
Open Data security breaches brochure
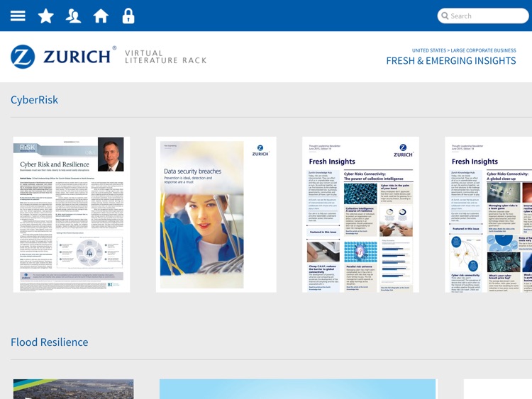[216, 214]
